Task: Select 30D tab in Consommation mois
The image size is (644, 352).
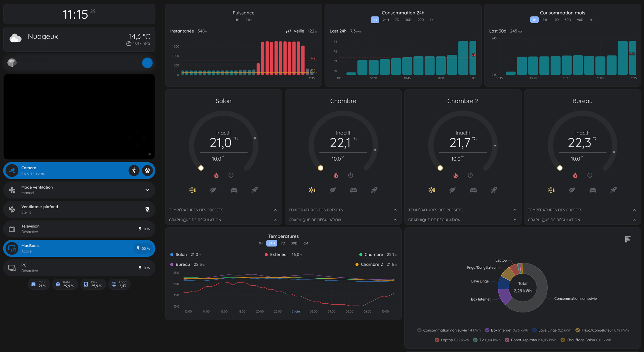Action: [568, 20]
